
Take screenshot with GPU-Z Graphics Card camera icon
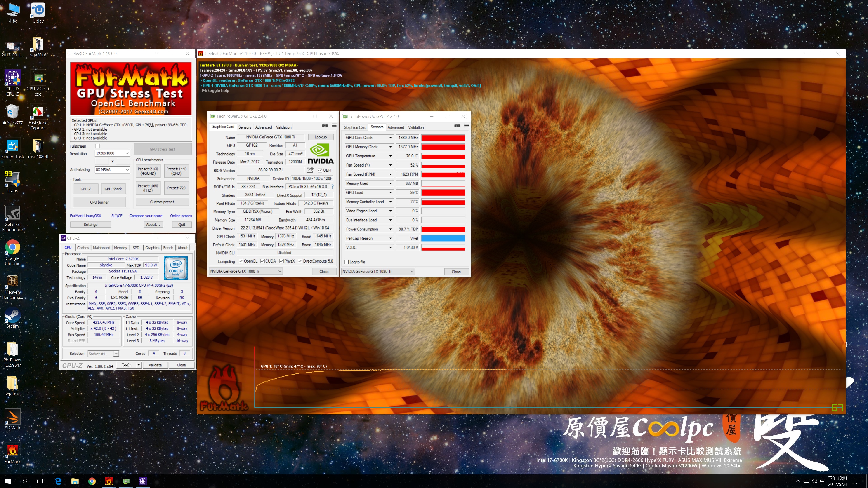[x=325, y=125]
